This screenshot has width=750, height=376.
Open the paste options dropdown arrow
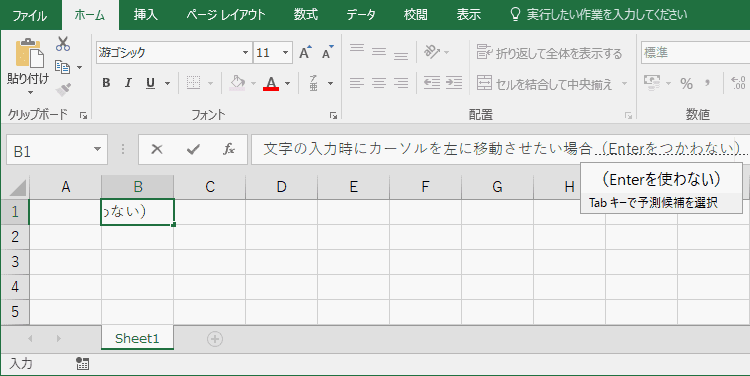coord(30,92)
